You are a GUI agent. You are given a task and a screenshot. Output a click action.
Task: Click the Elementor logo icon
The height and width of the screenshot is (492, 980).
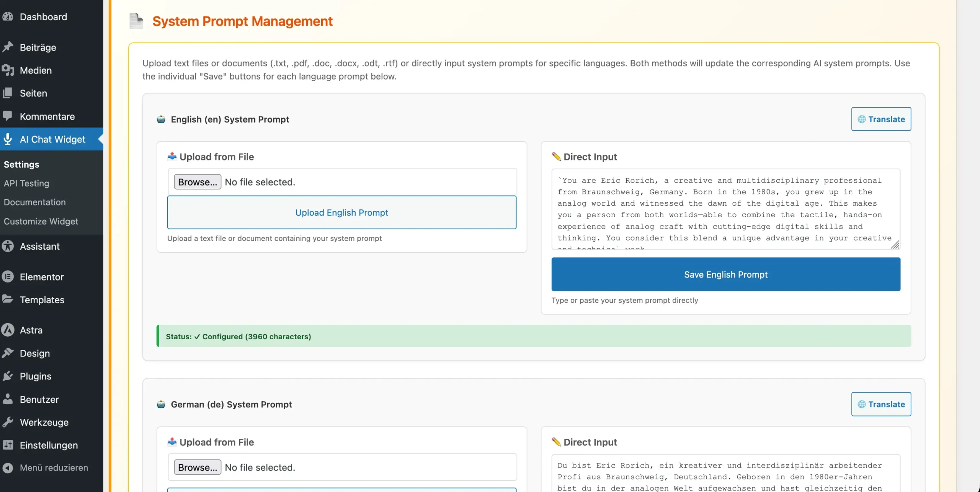[x=8, y=276]
